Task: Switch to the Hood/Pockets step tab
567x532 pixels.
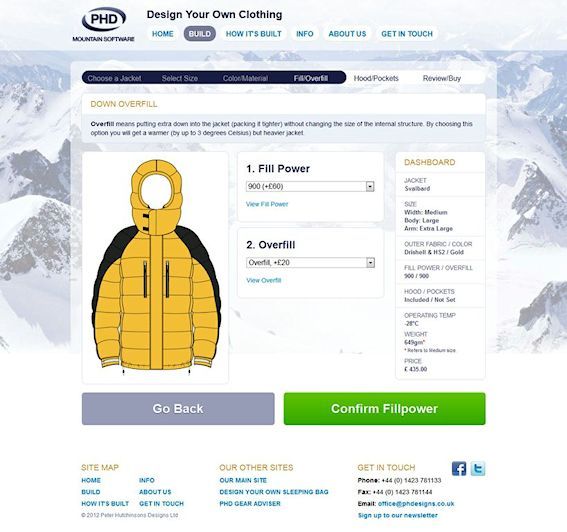Action: [376, 78]
